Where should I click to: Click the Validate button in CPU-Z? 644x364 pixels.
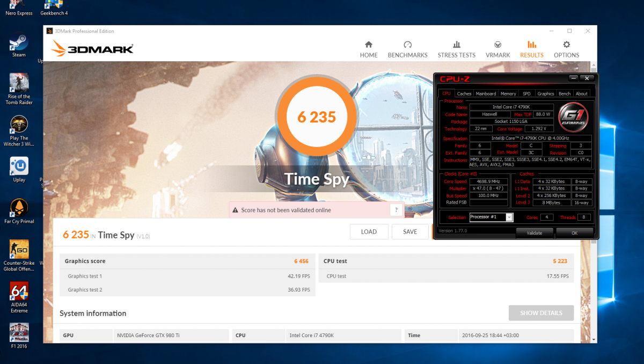(x=535, y=233)
